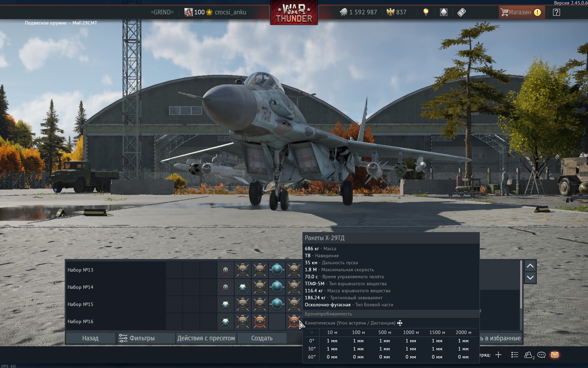Open the contacts icon with badge 2

point(528,355)
